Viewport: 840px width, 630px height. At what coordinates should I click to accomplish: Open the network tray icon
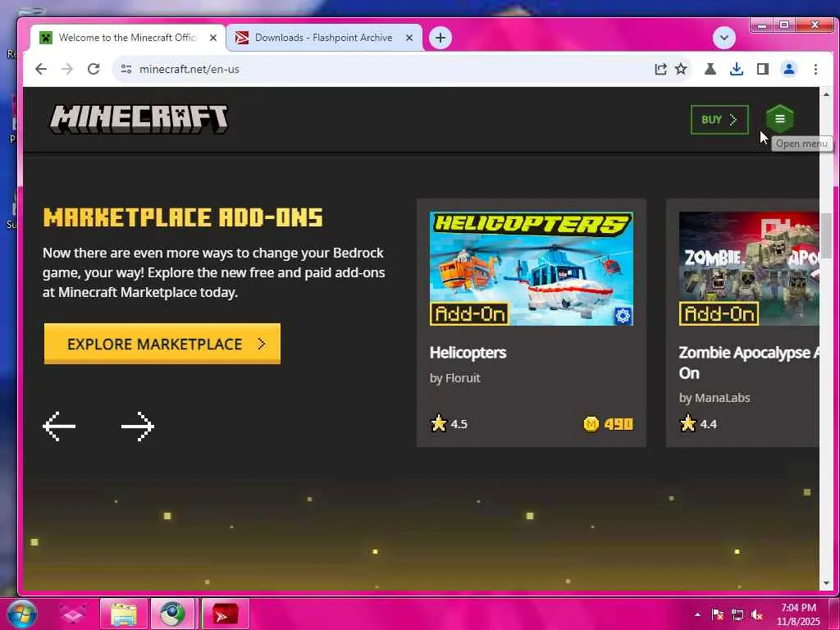pos(737,614)
